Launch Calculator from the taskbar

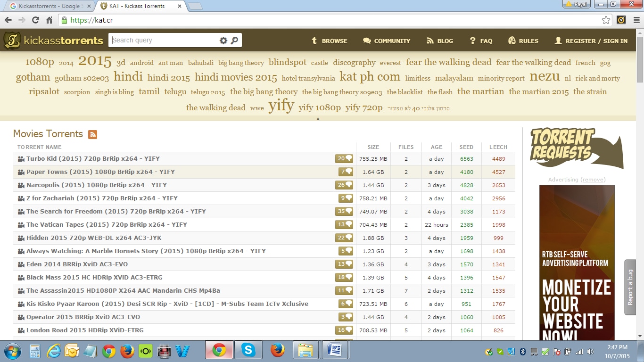coord(35,351)
